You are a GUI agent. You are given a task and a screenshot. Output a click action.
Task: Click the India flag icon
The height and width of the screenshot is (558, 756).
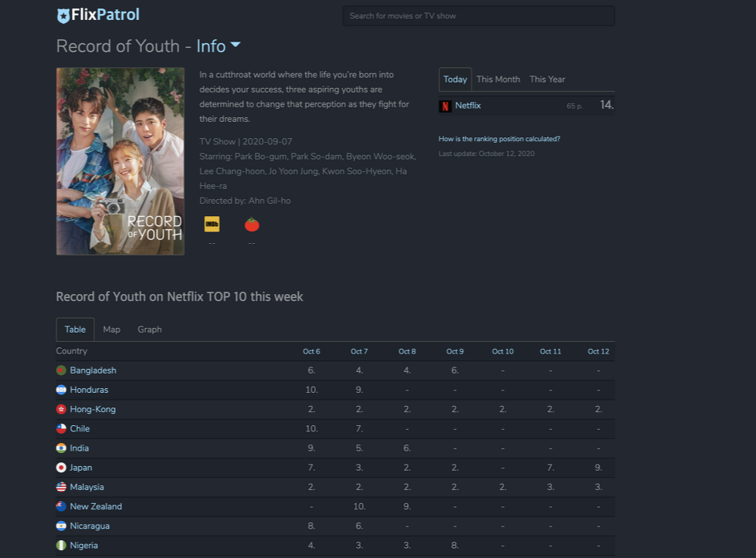pyautogui.click(x=61, y=448)
